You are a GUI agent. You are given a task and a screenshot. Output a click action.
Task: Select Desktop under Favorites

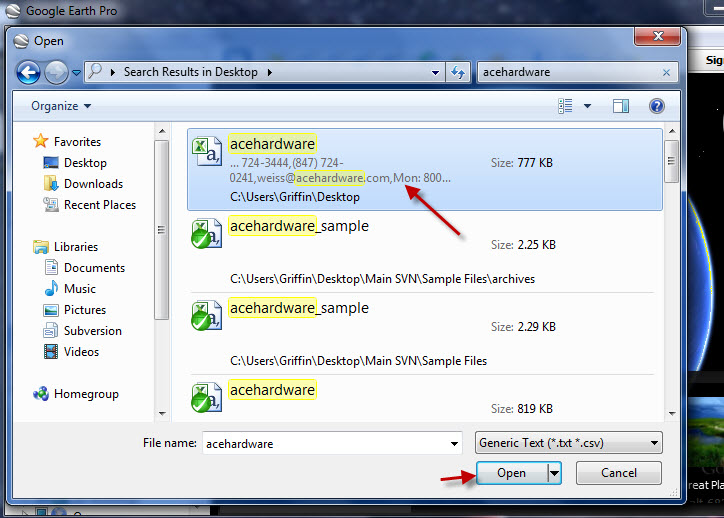coord(85,163)
